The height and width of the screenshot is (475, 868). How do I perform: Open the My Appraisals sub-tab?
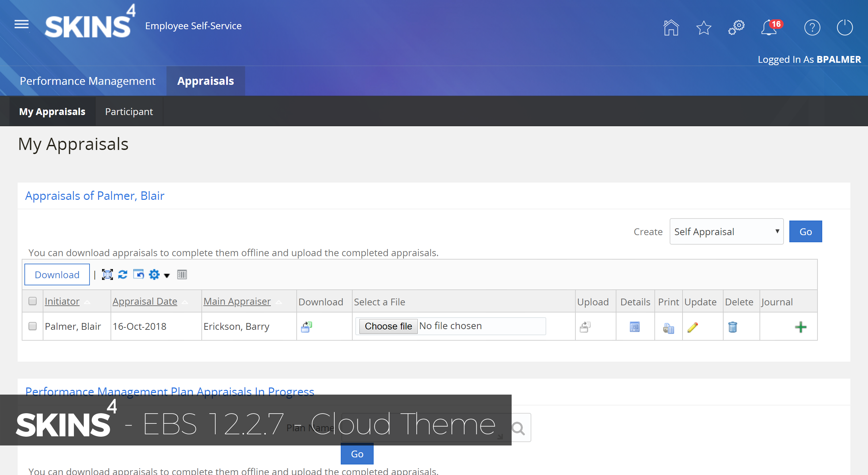(52, 111)
